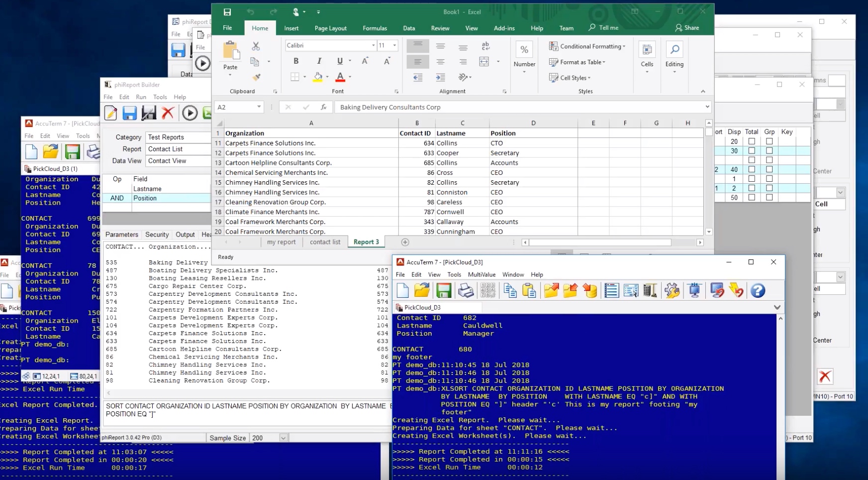Click Open folder icon in front AccuTerm toolbar
This screenshot has height=480, width=868.
coord(422,290)
